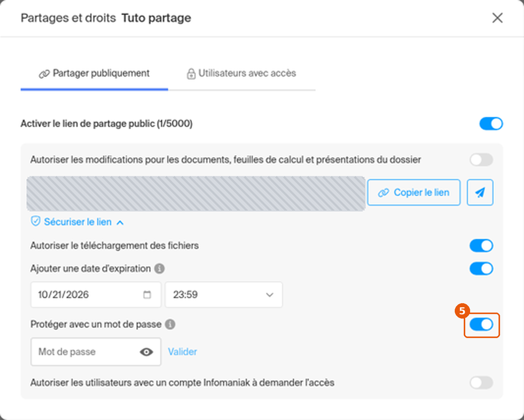Toggle Activer le lien de partage public

pyautogui.click(x=491, y=124)
